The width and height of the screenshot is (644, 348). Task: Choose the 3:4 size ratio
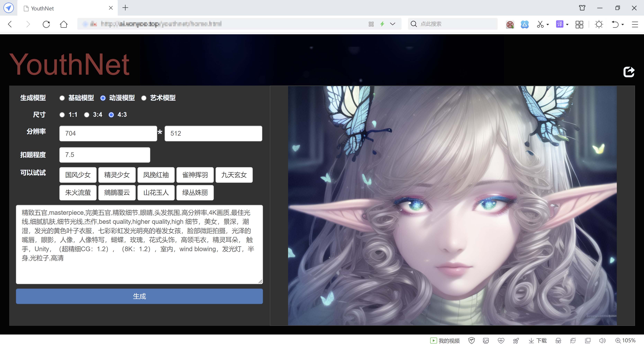click(87, 115)
